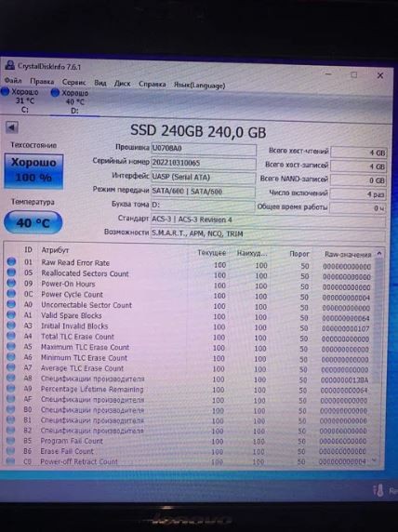398x532 pixels.
Task: Click the Прошивка firmware field
Action: click(204, 149)
